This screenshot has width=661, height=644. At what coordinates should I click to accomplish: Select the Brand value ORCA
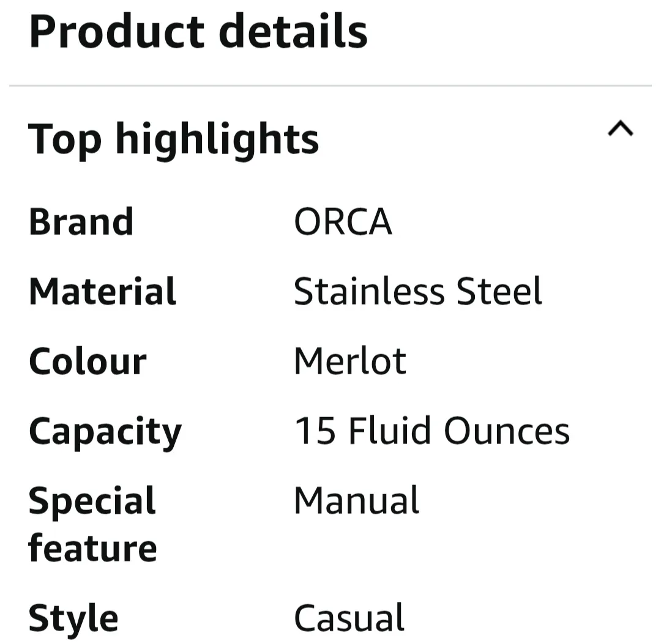click(x=343, y=221)
